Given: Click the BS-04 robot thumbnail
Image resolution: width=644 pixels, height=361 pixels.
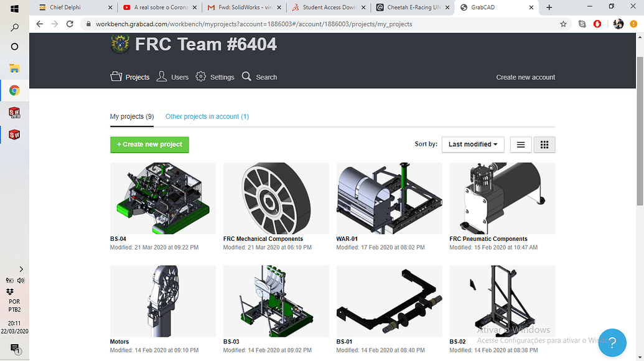Looking at the screenshot, I should pyautogui.click(x=163, y=199).
